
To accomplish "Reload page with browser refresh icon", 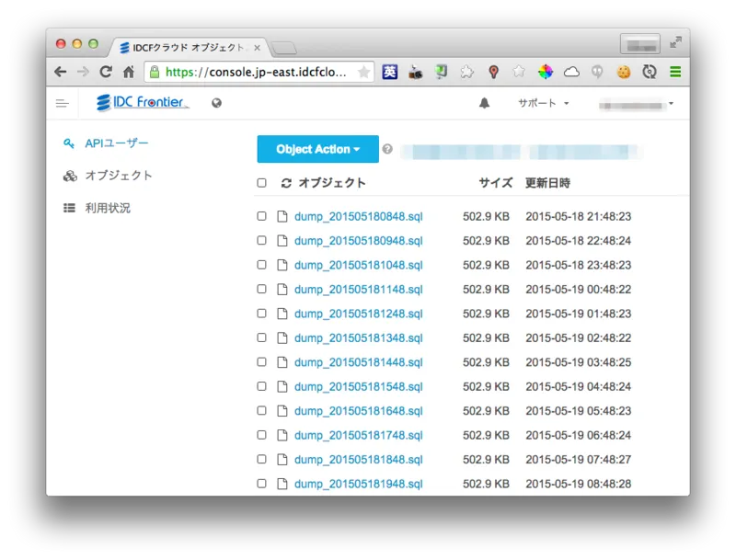I will coord(106,72).
